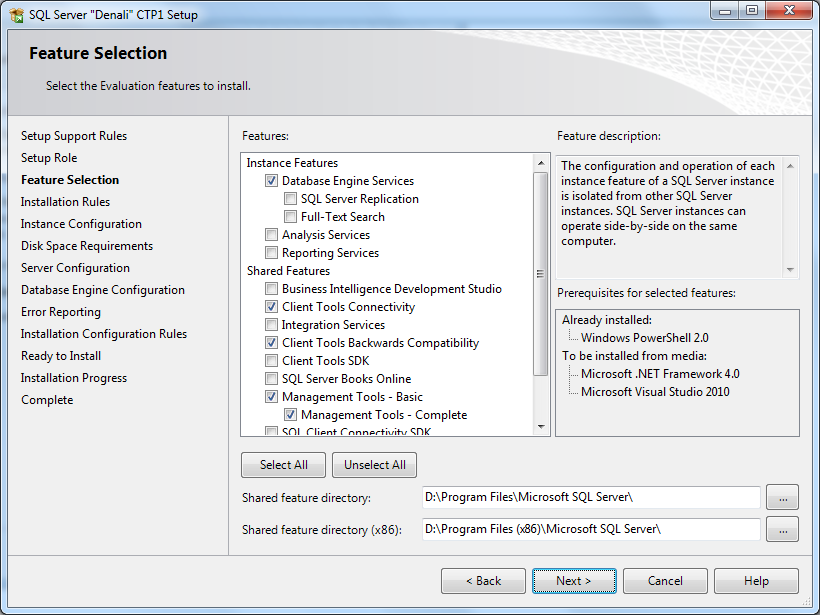The image size is (820, 615).
Task: Uncheck Client Tools Connectivity
Action: coord(271,307)
